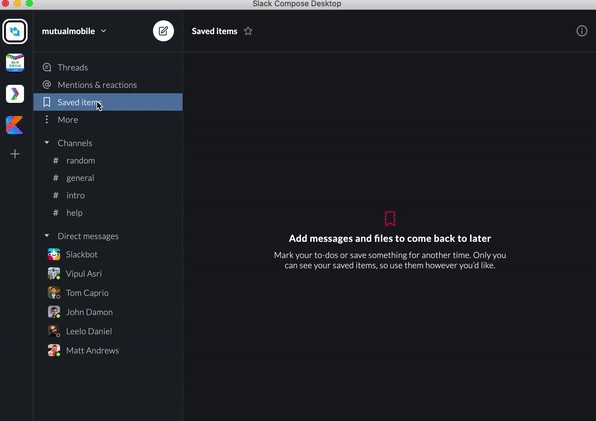Click Vipul Asri avatar
The image size is (596, 421).
(54, 274)
